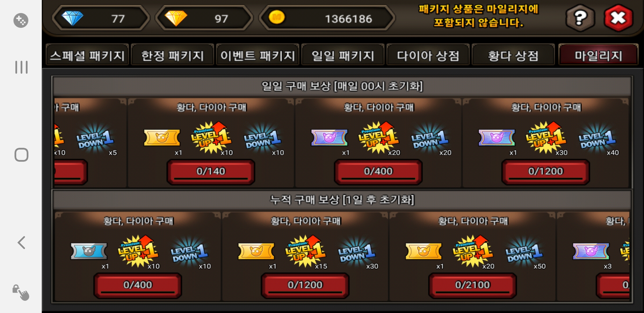Tap the touch lock hand icon

[21, 292]
